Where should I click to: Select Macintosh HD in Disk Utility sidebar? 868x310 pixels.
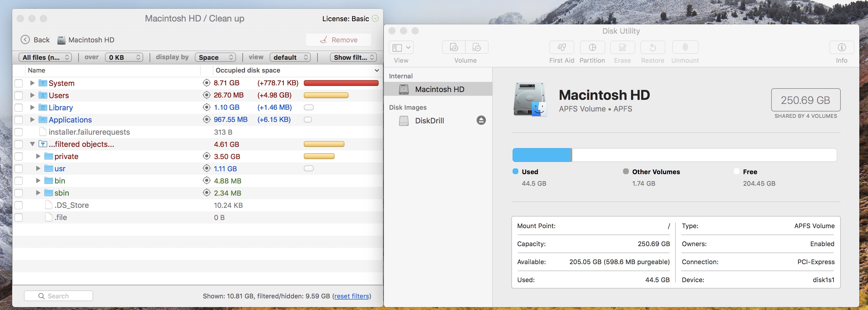[x=438, y=89]
